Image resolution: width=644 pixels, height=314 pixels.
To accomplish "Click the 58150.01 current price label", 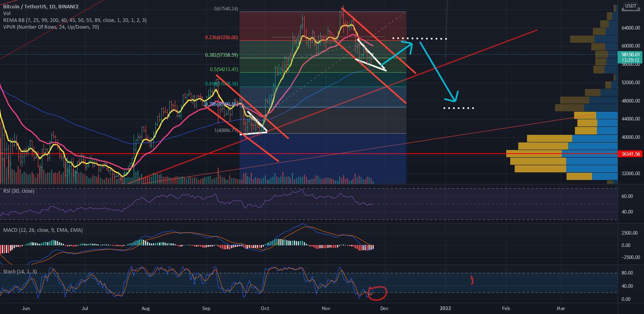I will coord(630,55).
